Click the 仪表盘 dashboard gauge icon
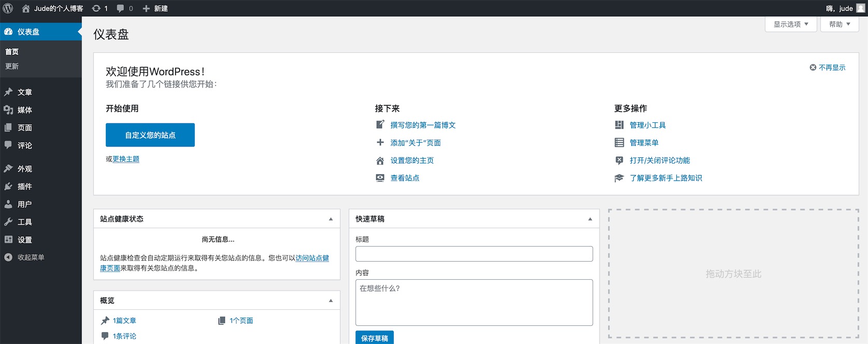 pyautogui.click(x=8, y=32)
